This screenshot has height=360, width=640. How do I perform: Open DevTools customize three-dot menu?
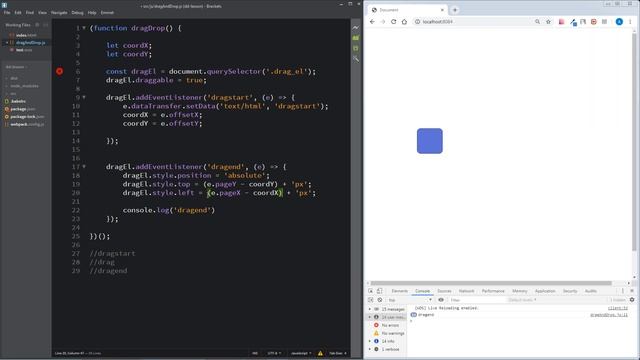[623, 291]
